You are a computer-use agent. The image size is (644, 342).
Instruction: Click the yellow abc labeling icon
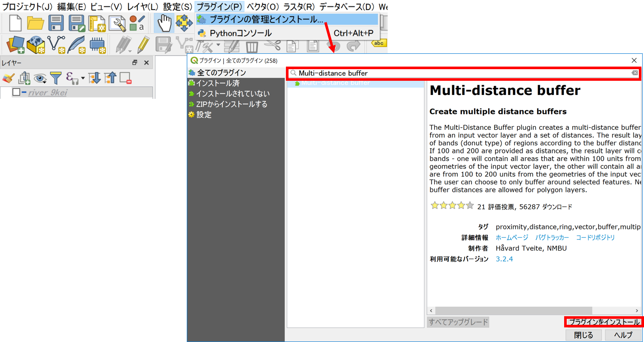(379, 43)
